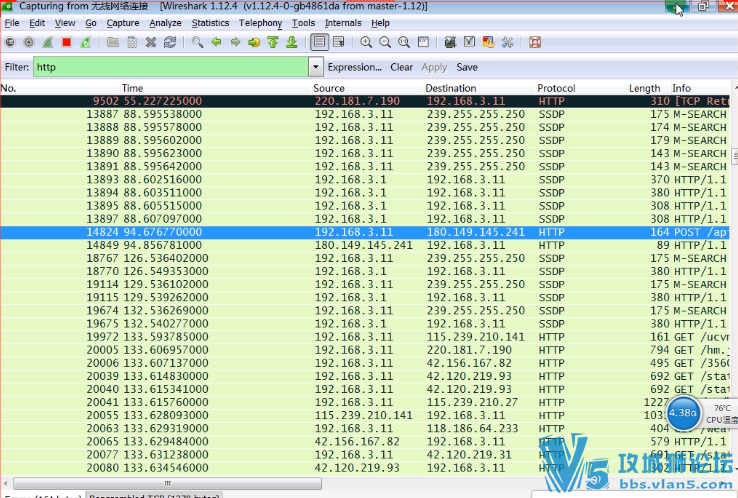Stop the running capture with red square
Viewport: 738px width, 498px height.
coord(66,42)
